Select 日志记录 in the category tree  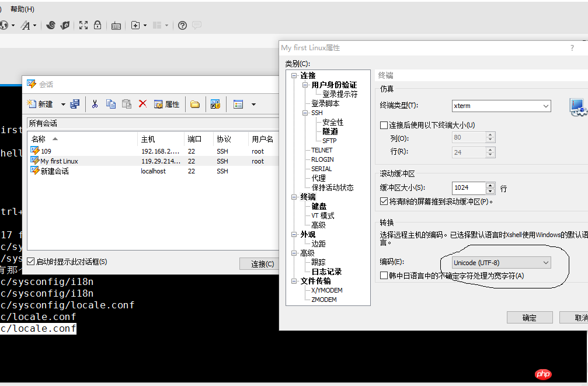point(326,272)
